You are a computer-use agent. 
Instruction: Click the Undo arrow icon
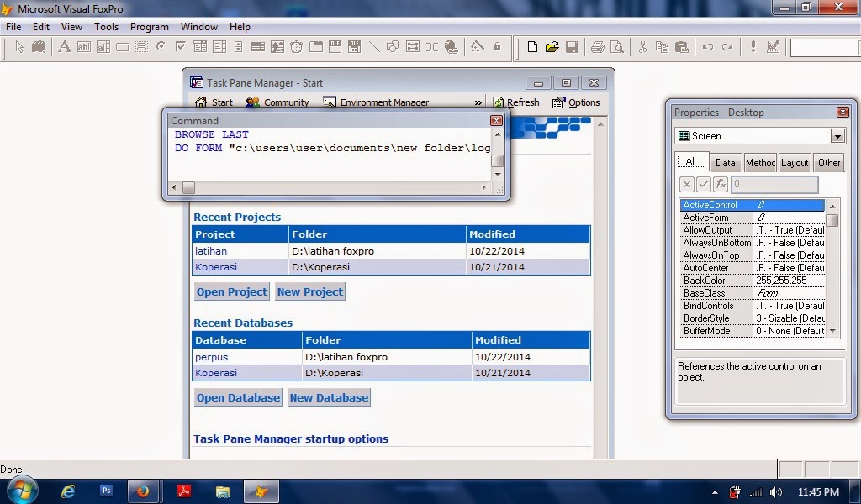point(708,47)
